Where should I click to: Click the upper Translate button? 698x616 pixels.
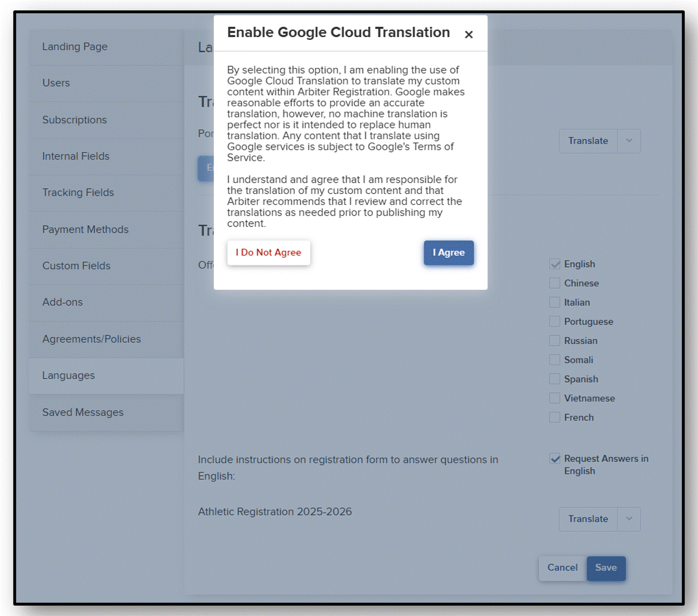[588, 141]
